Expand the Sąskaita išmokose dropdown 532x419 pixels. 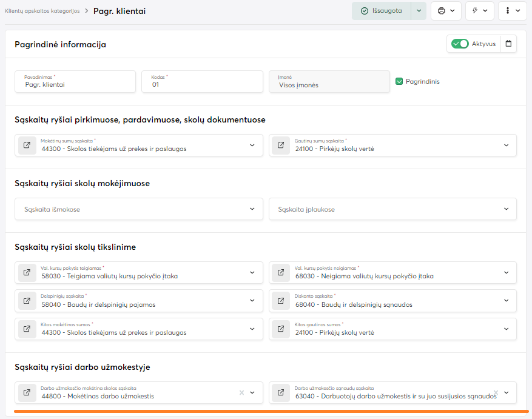252,209
